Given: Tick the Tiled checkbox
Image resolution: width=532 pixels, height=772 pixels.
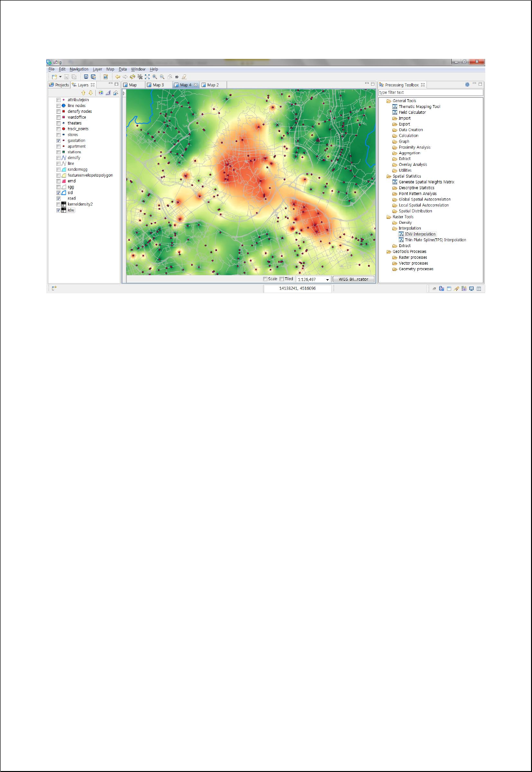Looking at the screenshot, I should (282, 279).
